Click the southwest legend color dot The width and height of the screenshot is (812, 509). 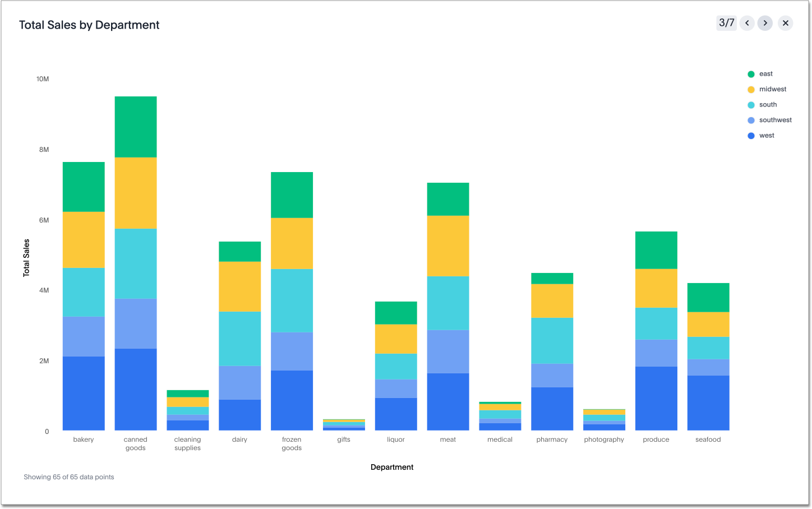tap(751, 120)
